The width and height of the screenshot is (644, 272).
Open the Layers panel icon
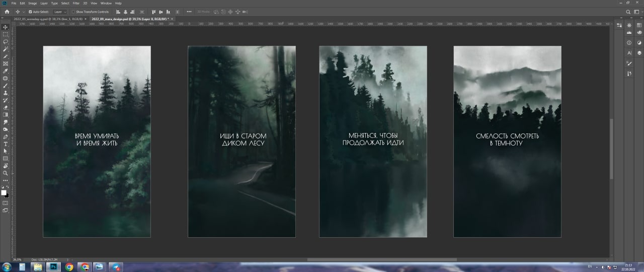pos(639,52)
